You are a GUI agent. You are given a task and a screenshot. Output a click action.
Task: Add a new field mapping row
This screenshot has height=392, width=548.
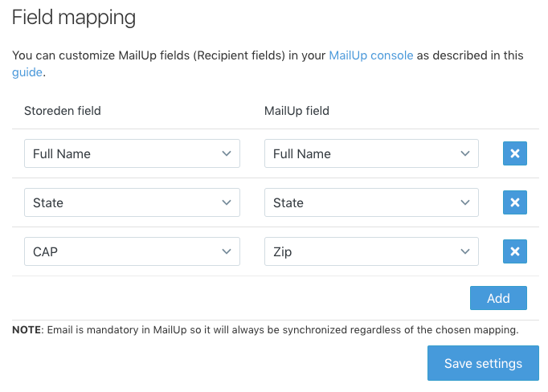point(498,298)
